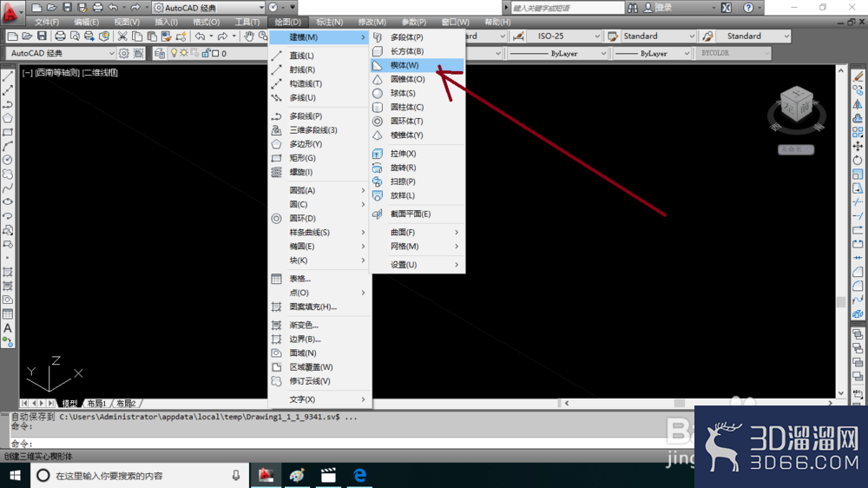This screenshot has width=868, height=488.
Task: Click the command line input field
Action: point(349,444)
